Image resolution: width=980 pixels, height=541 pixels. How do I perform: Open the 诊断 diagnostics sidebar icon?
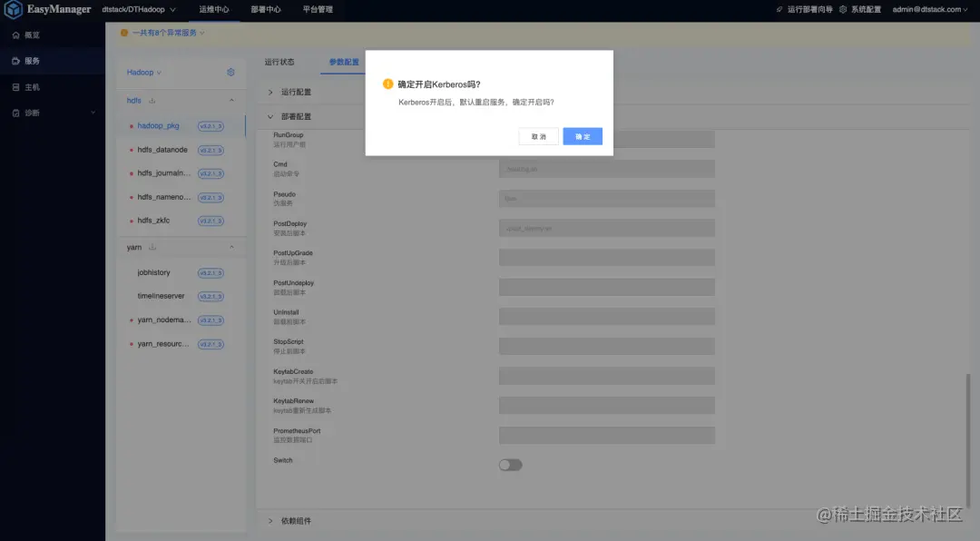[x=15, y=113]
